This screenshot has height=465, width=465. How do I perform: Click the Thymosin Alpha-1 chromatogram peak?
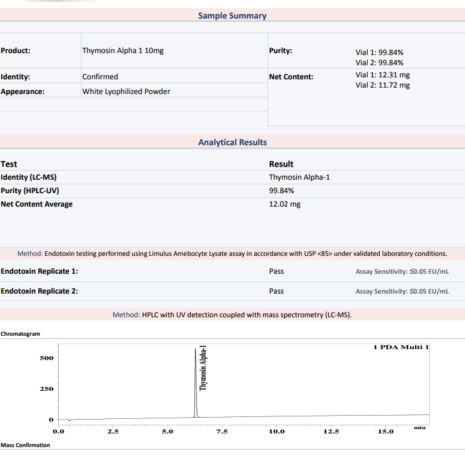pyautogui.click(x=196, y=383)
